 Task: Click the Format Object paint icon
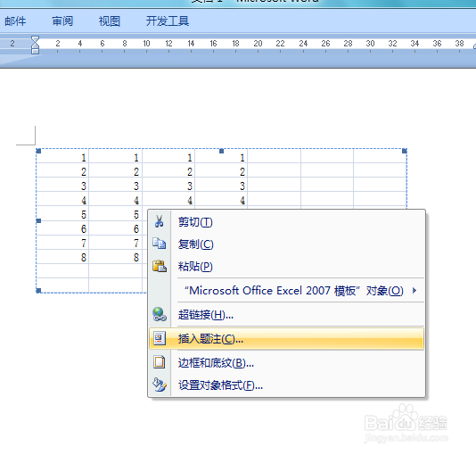click(x=160, y=385)
